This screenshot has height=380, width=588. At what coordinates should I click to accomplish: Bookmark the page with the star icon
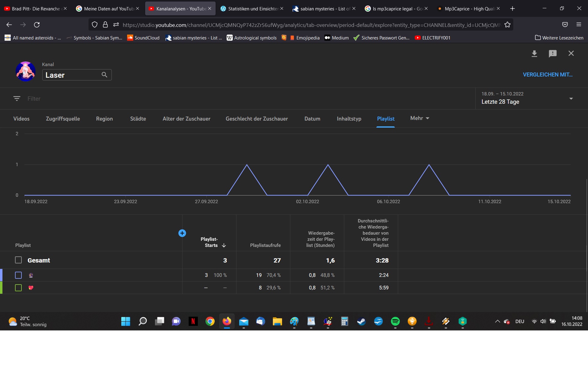point(507,25)
